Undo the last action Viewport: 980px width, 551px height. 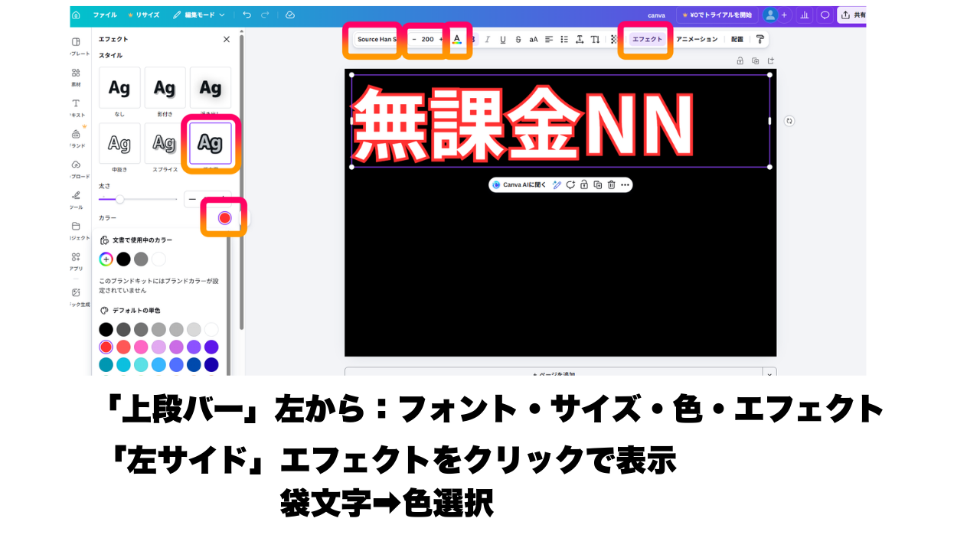click(247, 15)
